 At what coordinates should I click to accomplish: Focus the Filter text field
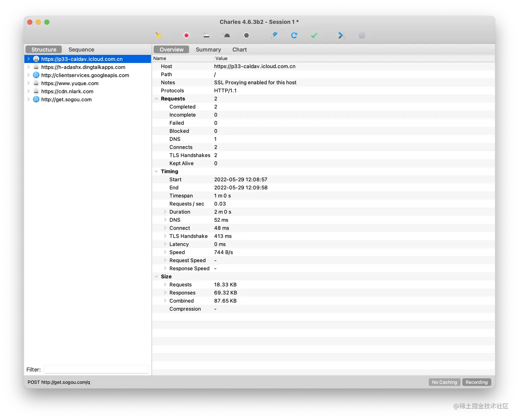click(96, 369)
